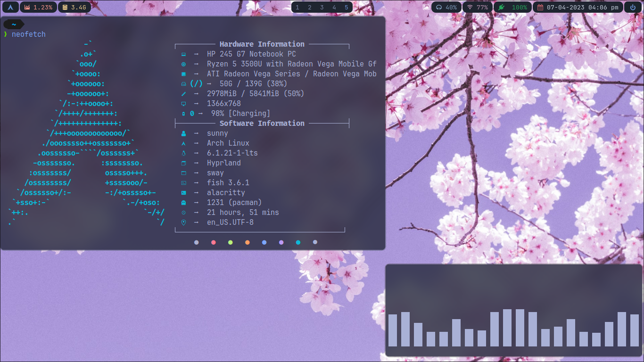Screen dimensions: 644x362
Task: Click the disk icon beside 50G / 139G
Action: click(x=183, y=84)
